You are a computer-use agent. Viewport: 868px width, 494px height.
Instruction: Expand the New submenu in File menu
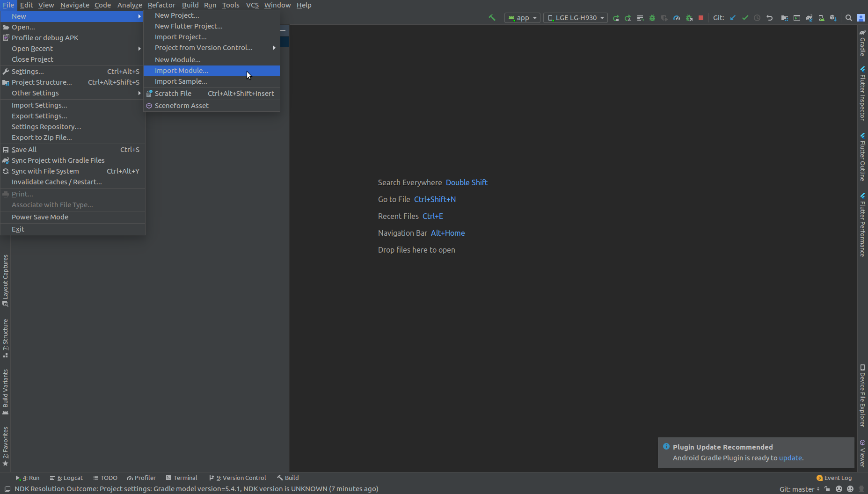pyautogui.click(x=73, y=16)
